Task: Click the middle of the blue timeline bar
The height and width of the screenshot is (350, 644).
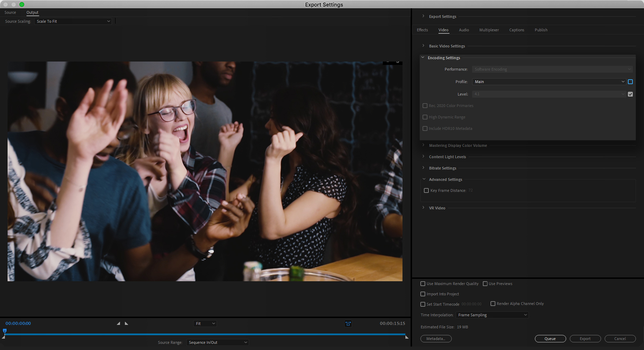Action: pyautogui.click(x=205, y=334)
